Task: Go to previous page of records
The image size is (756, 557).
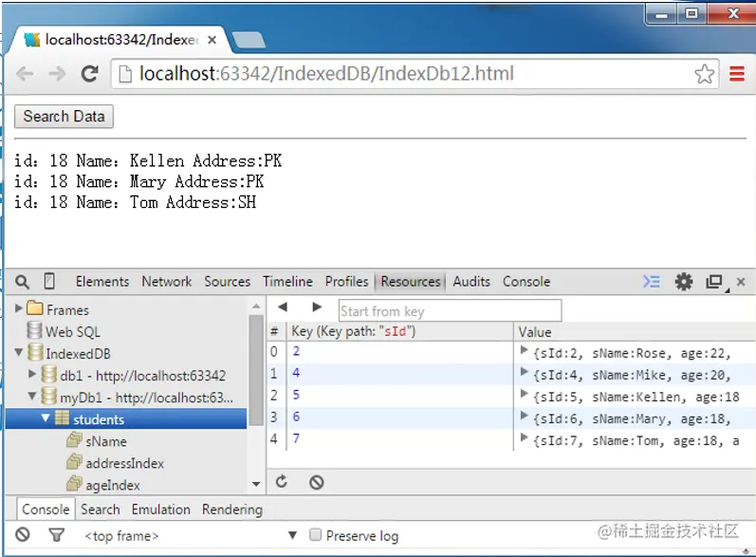Action: click(x=283, y=307)
